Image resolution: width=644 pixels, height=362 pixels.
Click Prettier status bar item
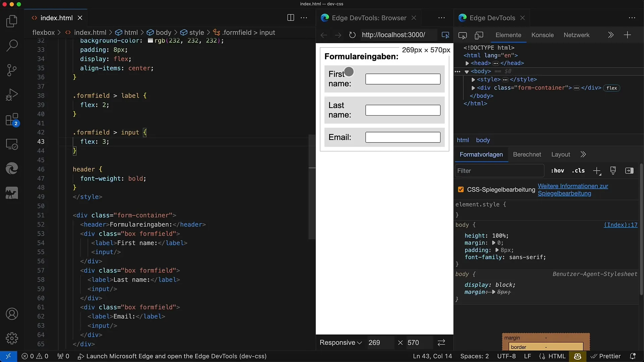coord(606,356)
